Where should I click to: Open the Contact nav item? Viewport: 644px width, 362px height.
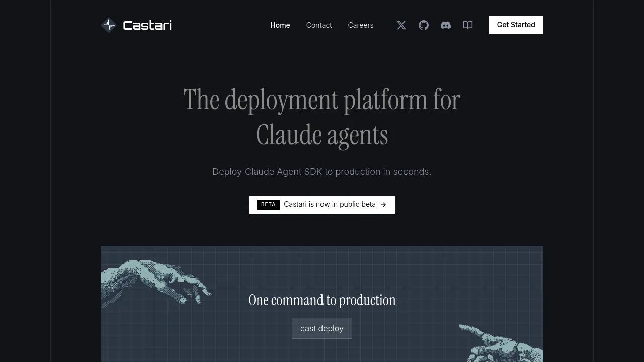(x=319, y=25)
